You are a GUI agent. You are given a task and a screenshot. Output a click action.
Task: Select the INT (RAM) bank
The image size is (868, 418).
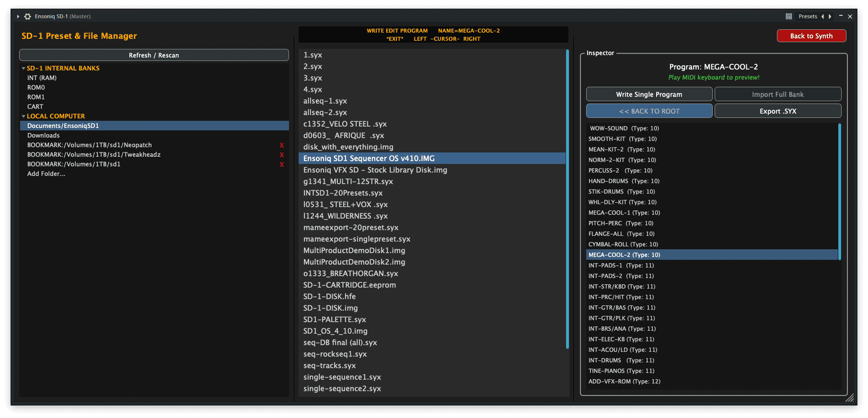coord(154,78)
